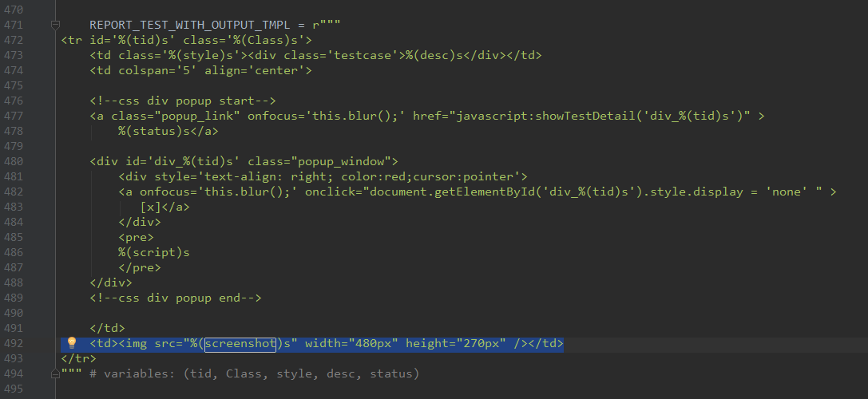The height and width of the screenshot is (399, 868).
Task: Click line number 495 in the gutter
Action: 14,389
